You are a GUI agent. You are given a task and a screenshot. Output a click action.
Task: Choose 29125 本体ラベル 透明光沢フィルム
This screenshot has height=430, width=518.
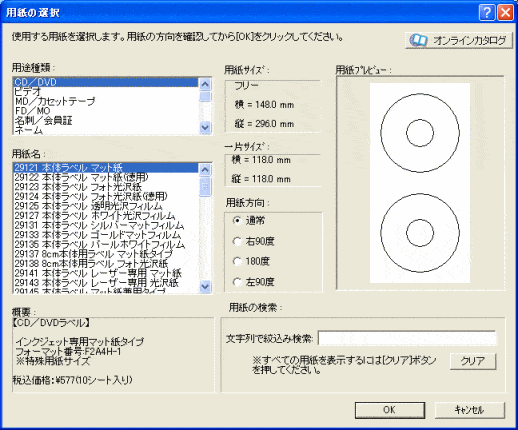[106, 206]
